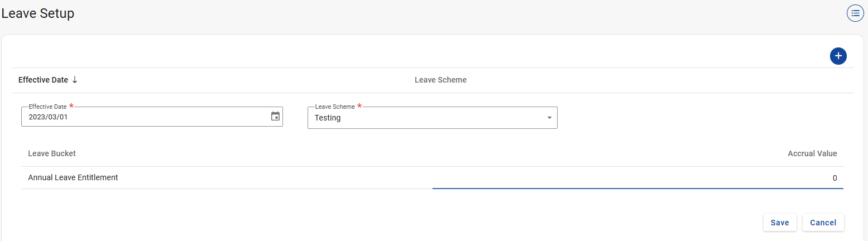The height and width of the screenshot is (241, 868).
Task: Select the Annual Leave Entitlement row
Action: pos(73,177)
